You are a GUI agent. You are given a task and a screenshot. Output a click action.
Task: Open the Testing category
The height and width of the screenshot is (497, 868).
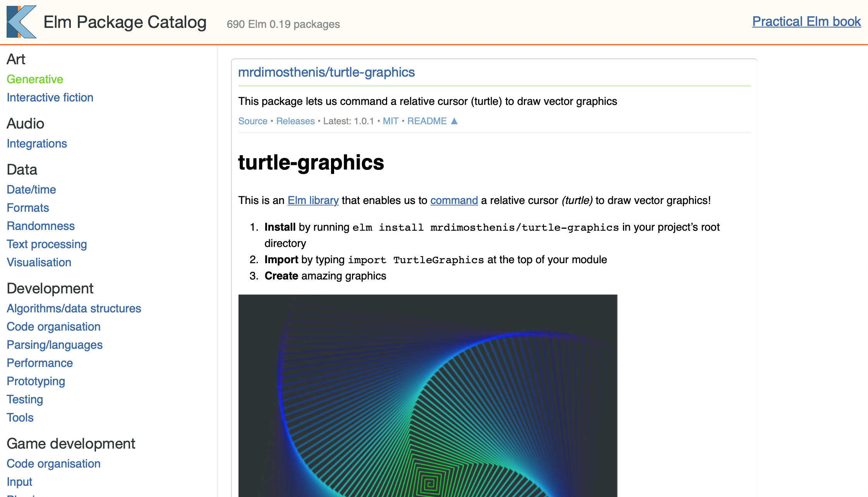[x=25, y=399]
